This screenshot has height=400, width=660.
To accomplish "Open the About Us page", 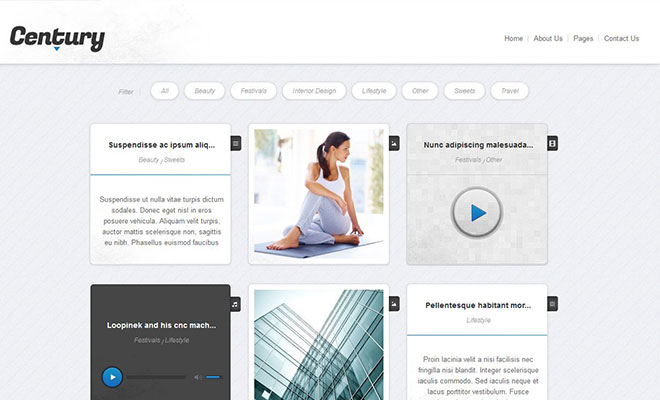I will coord(548,39).
